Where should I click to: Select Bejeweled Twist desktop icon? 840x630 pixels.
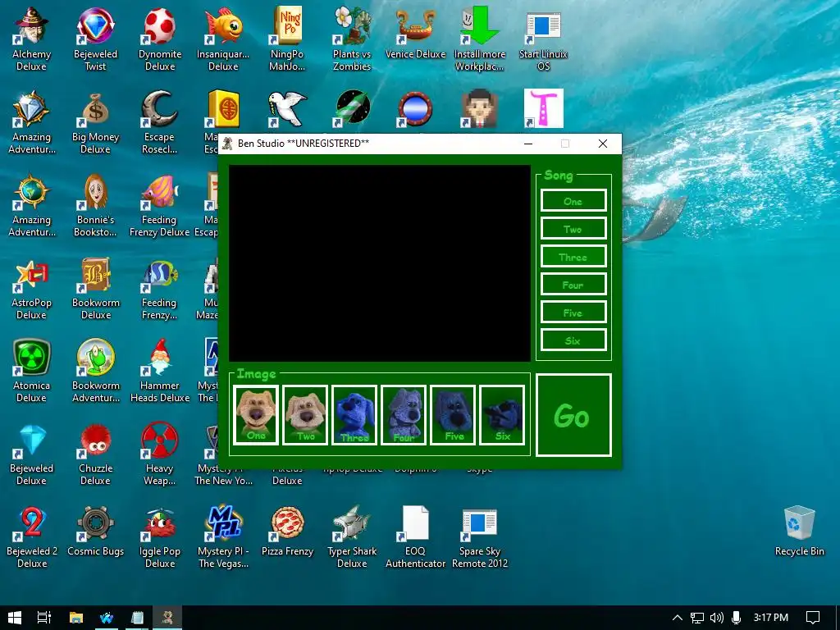[95, 39]
